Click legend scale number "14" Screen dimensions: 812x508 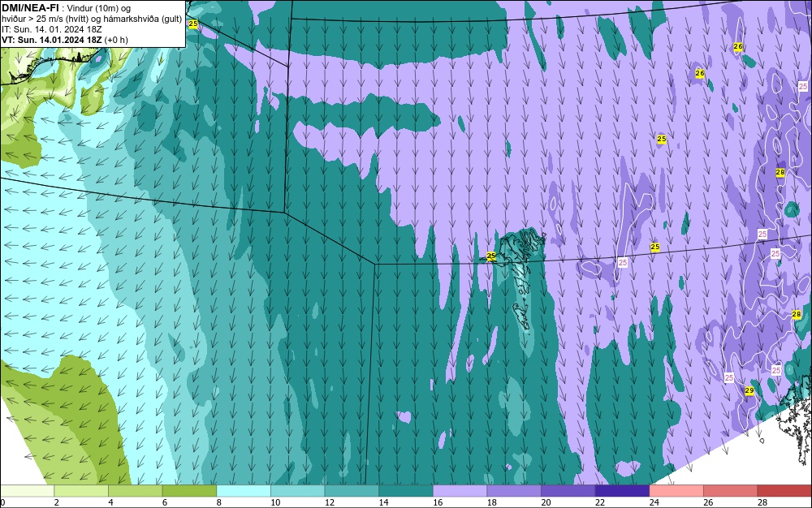pyautogui.click(x=383, y=502)
